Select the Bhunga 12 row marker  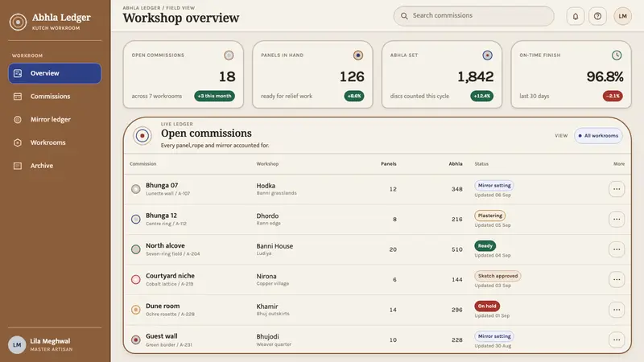pos(135,219)
